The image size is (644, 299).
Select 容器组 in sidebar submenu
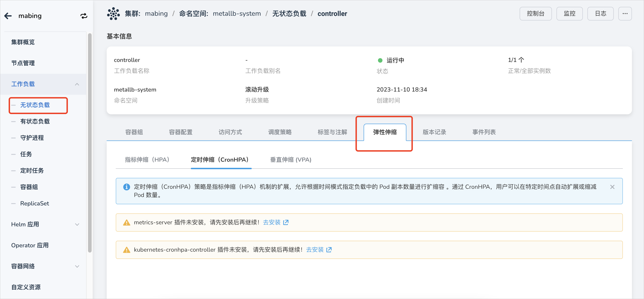pos(29,187)
